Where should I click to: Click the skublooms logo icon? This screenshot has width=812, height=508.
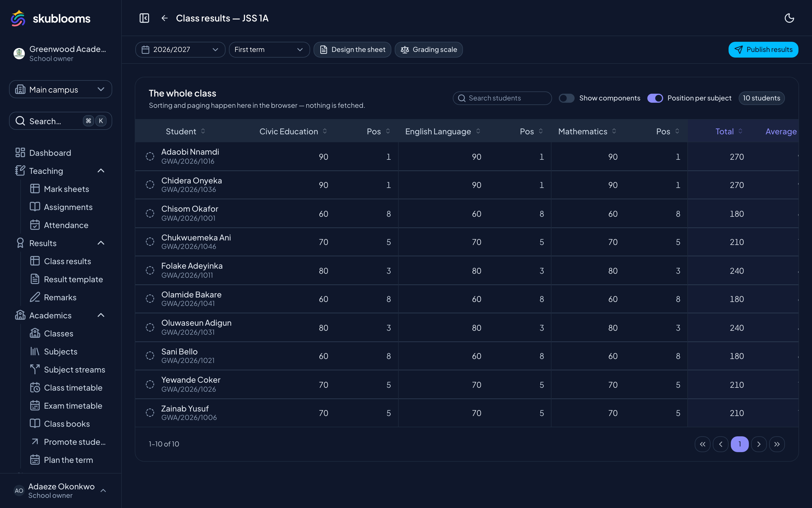[18, 18]
